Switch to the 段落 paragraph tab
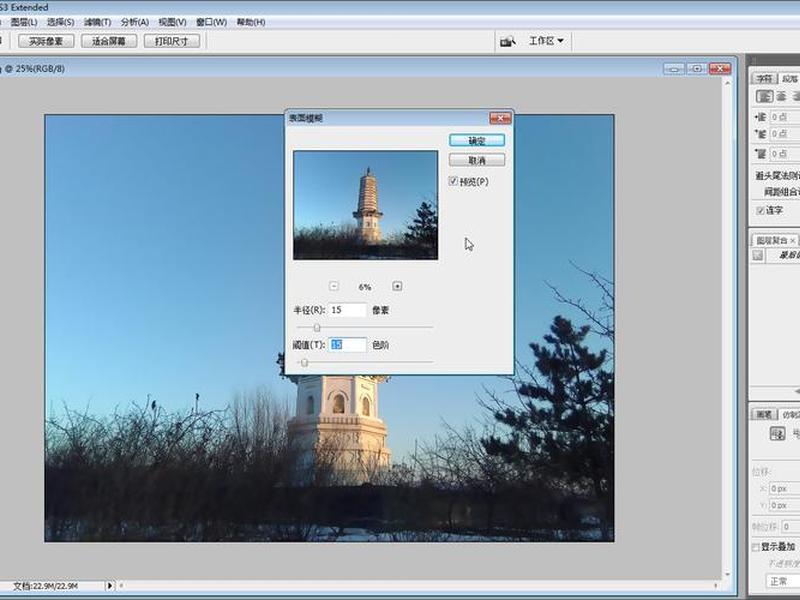This screenshot has height=600, width=800. click(x=789, y=79)
